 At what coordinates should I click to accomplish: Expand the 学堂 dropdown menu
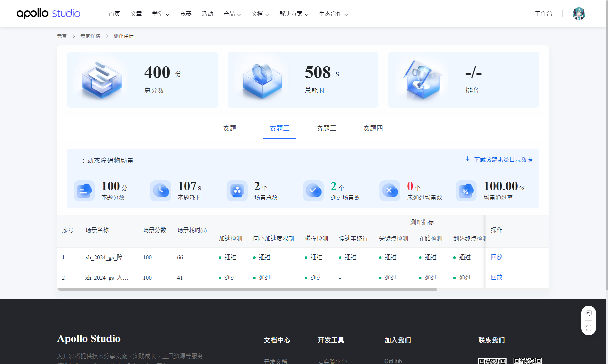(161, 14)
